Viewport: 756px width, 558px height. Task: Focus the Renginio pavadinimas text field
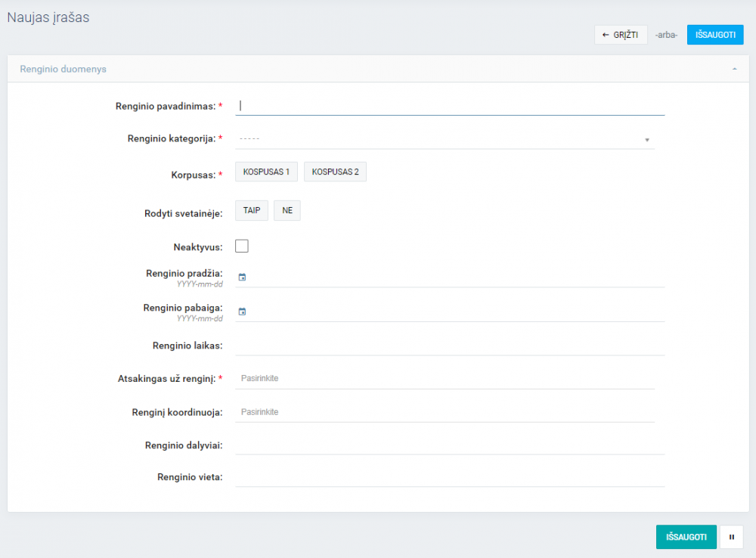(x=451, y=107)
